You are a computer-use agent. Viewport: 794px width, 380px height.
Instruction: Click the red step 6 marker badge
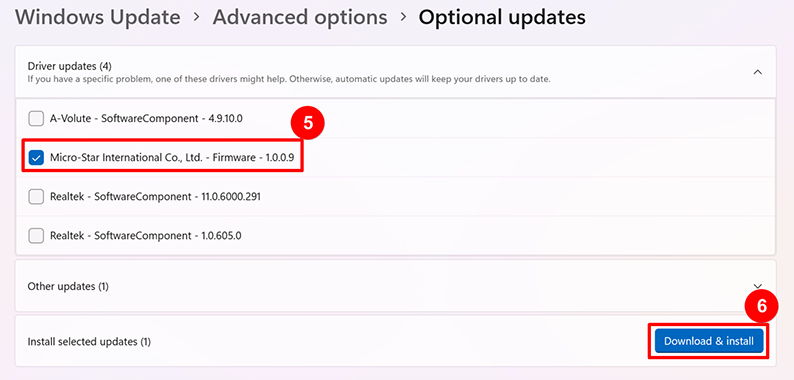click(762, 306)
